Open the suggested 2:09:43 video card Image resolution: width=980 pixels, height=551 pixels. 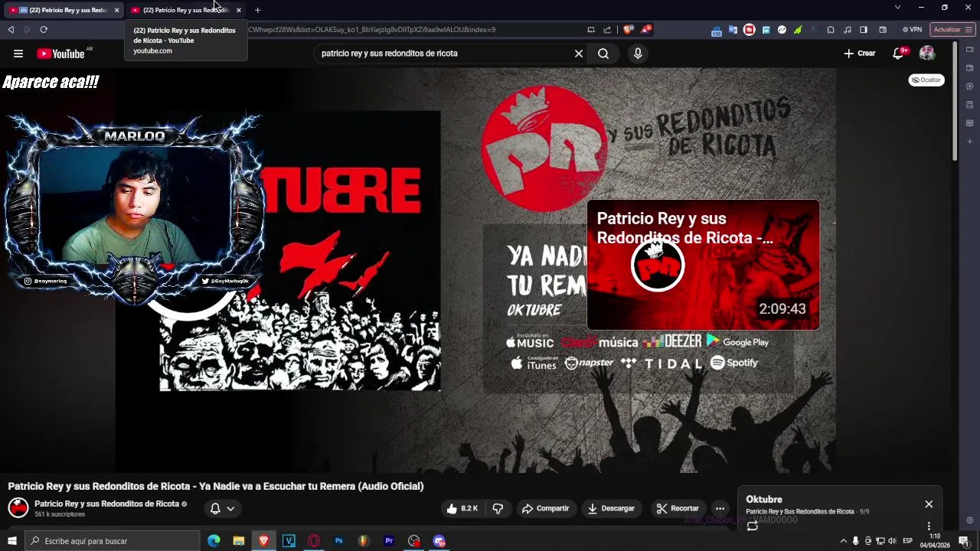(x=703, y=265)
